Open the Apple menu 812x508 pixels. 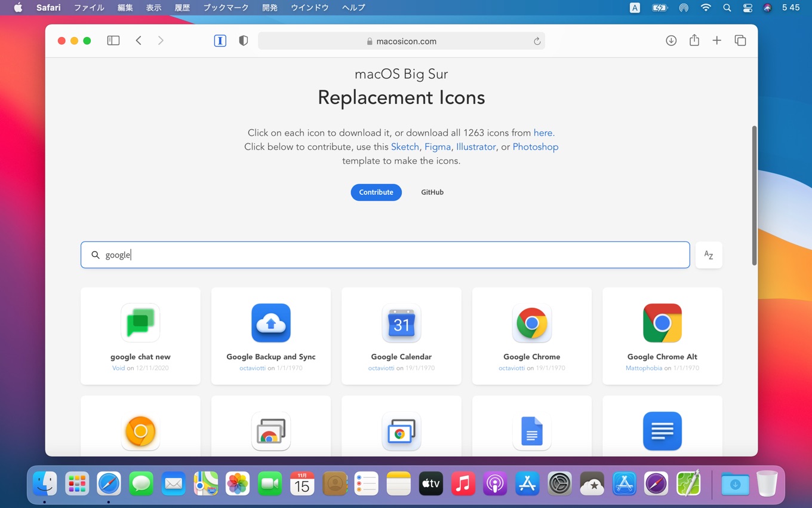click(18, 8)
